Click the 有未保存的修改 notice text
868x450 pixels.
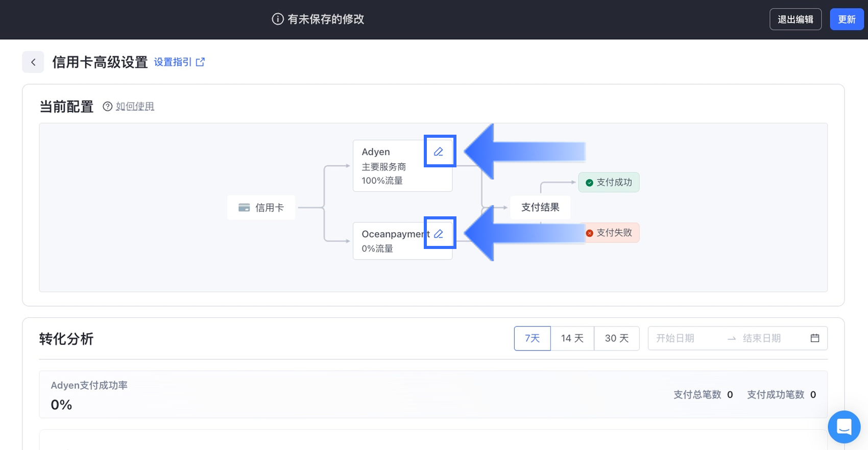click(326, 19)
